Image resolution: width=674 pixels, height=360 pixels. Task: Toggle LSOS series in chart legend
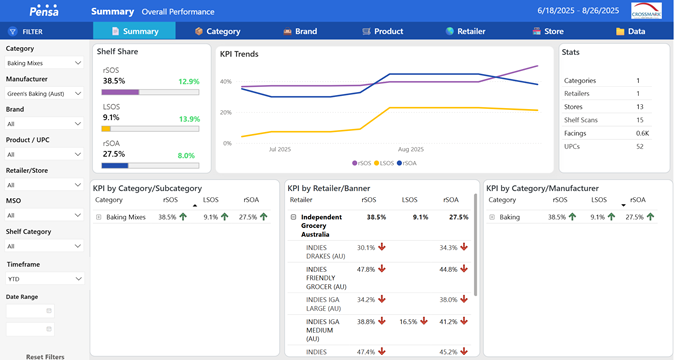pyautogui.click(x=384, y=163)
